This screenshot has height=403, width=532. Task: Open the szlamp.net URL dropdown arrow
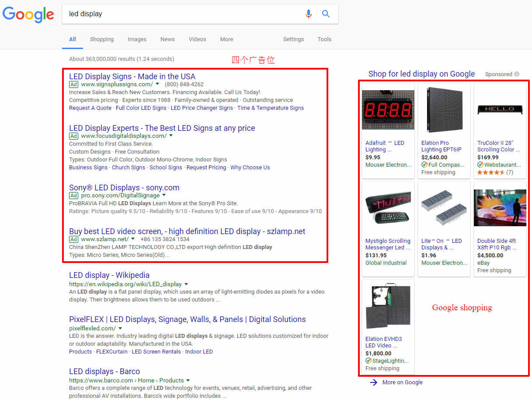[x=133, y=239]
